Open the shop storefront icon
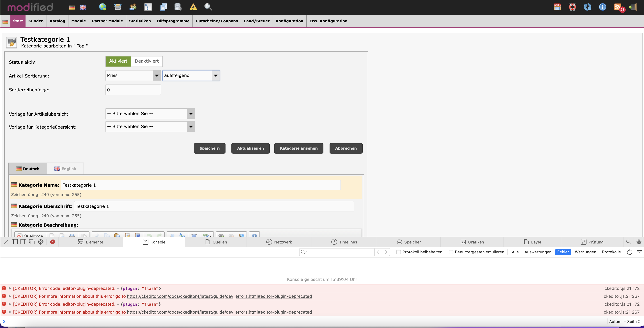The image size is (644, 328). click(557, 7)
